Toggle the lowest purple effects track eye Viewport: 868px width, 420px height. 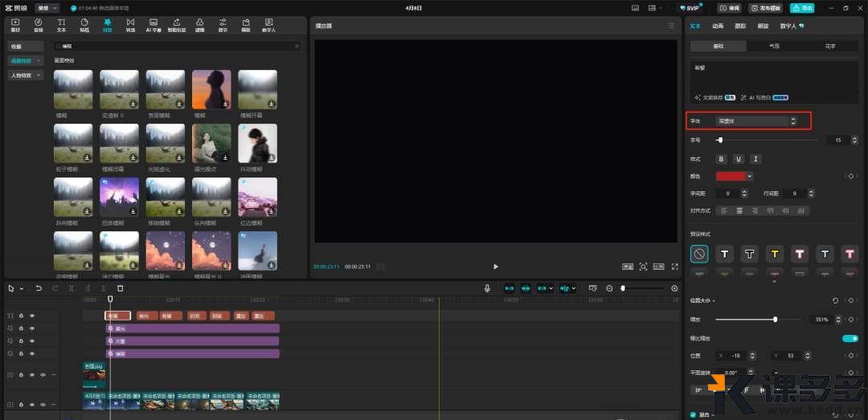tap(32, 353)
